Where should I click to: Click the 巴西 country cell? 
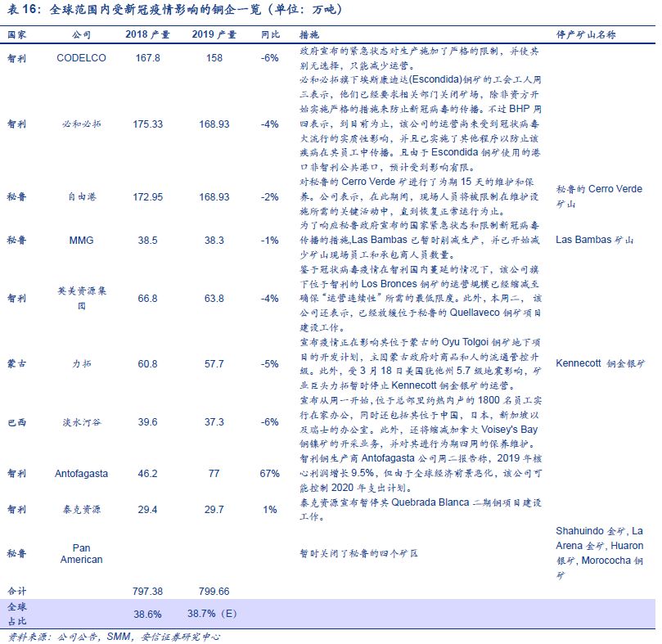(x=17, y=422)
